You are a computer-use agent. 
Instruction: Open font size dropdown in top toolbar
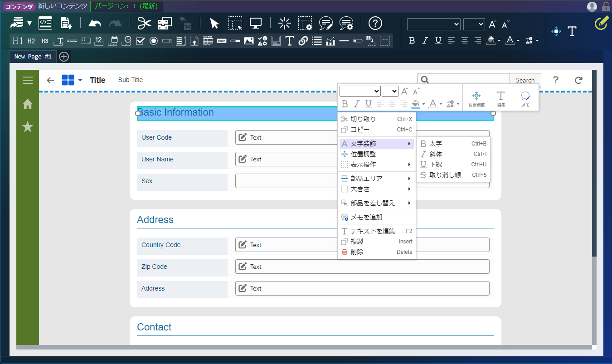tap(474, 24)
